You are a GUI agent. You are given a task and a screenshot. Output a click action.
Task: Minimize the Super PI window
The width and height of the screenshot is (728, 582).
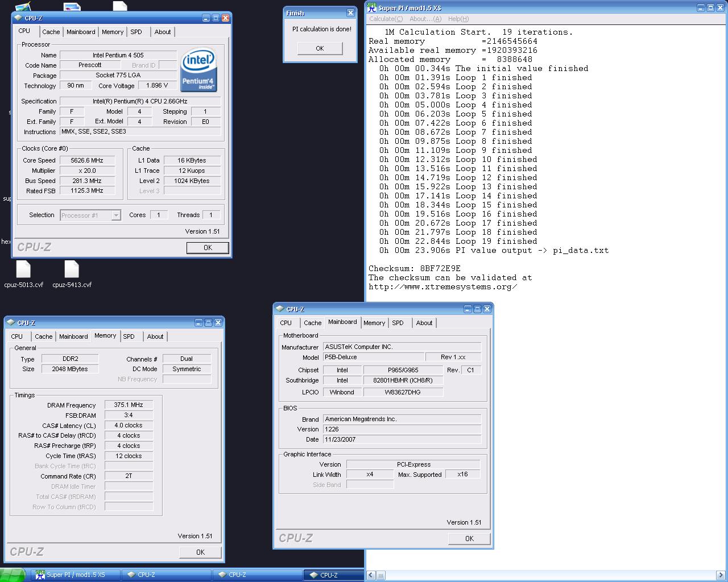(x=701, y=8)
